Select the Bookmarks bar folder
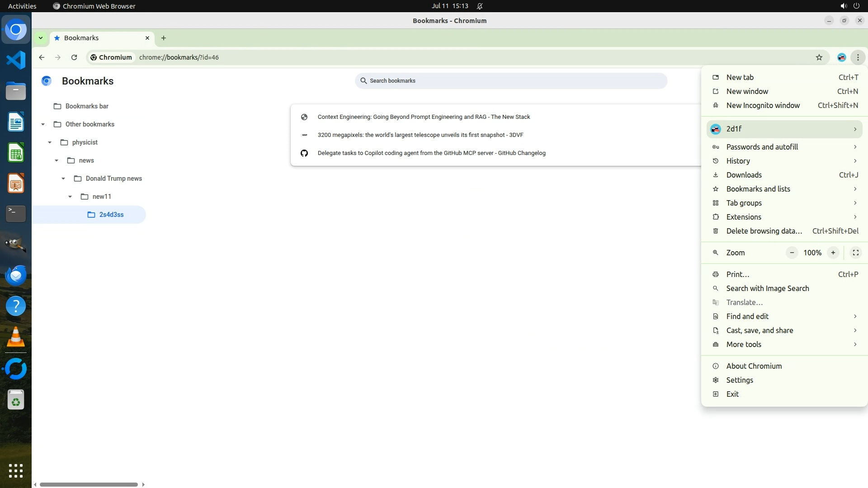The image size is (868, 488). pyautogui.click(x=87, y=106)
